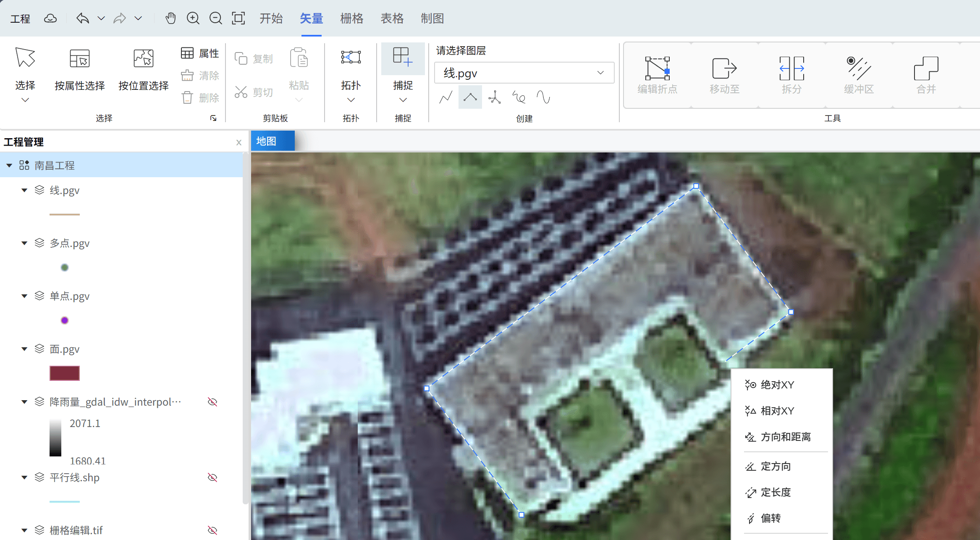Screen dimensions: 980x540
Task: Click the polyline creation tool icon
Action: [446, 97]
